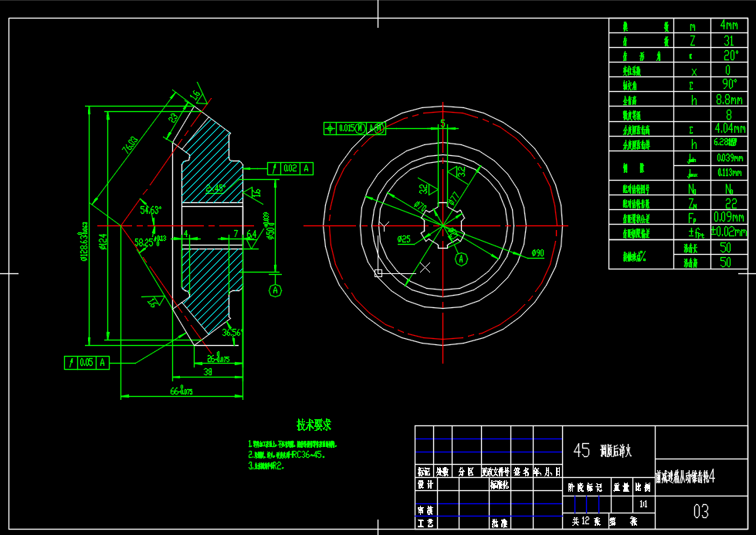Click the '阶段标记' label
The image size is (756, 535).
(585, 488)
